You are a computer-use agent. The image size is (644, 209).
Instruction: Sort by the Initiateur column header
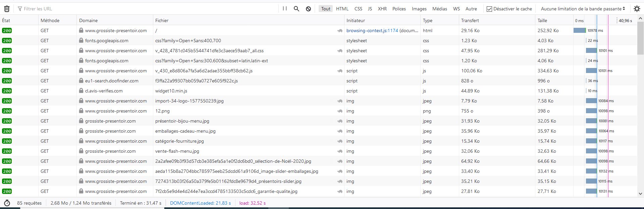[382, 20]
